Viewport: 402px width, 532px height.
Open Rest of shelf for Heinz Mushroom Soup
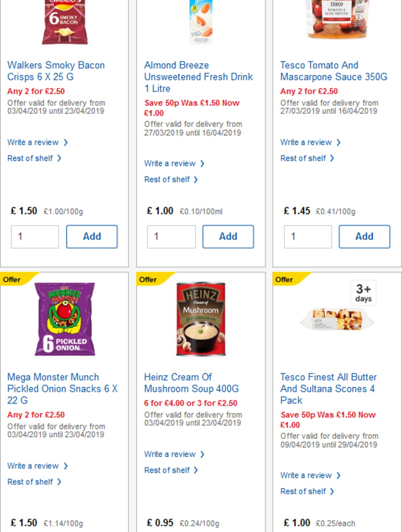(167, 470)
